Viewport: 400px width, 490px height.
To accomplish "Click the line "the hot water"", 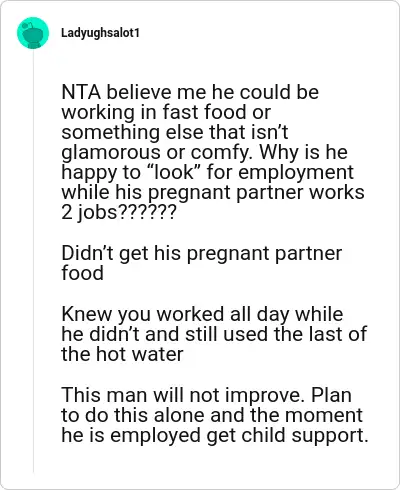I will 122,354.
